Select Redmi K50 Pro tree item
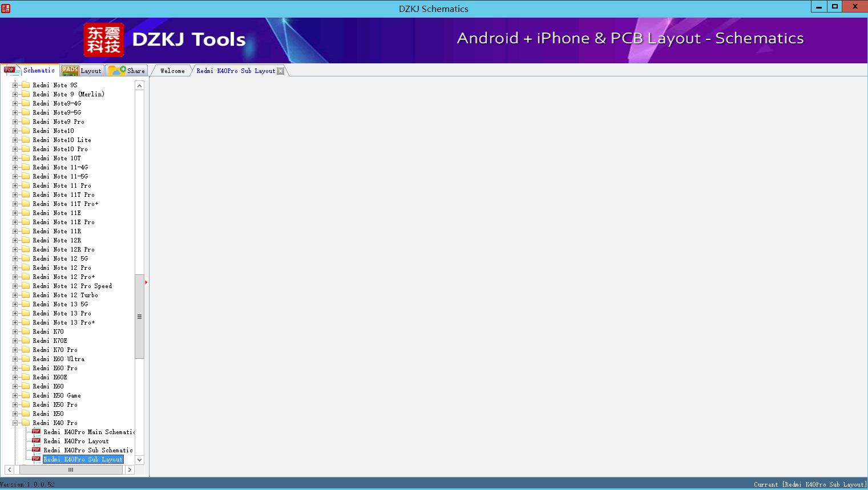The image size is (868, 490). (x=55, y=404)
